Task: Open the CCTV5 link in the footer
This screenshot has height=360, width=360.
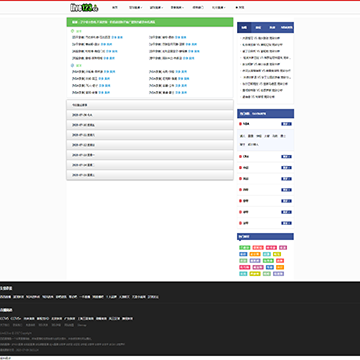Action: pyautogui.click(x=4, y=319)
